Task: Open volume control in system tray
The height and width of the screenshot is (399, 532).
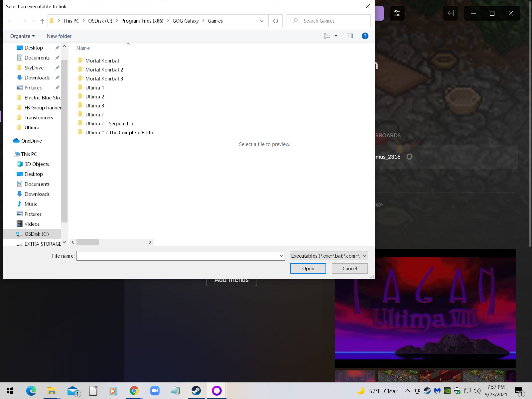Action: [x=477, y=391]
